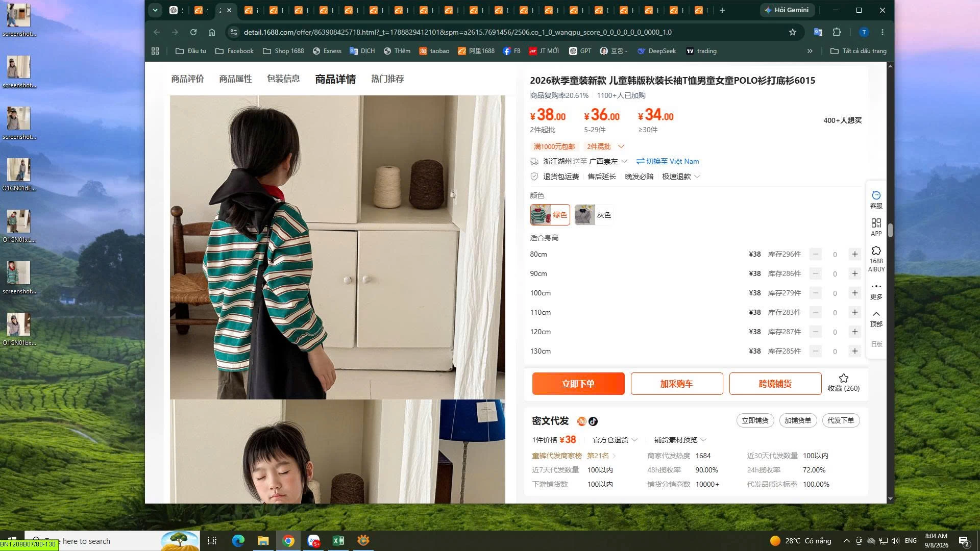Open the Chrome profile avatar T

[x=864, y=32]
